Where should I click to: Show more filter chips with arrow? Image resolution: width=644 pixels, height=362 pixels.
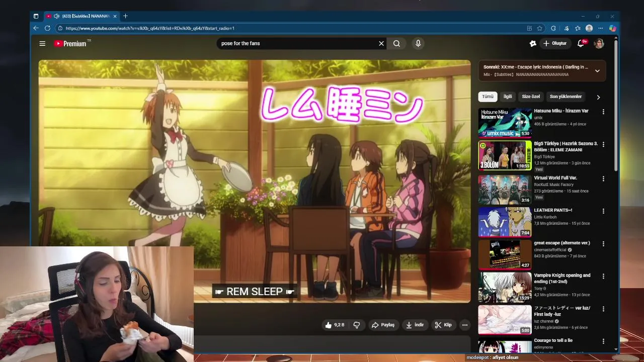pos(598,97)
